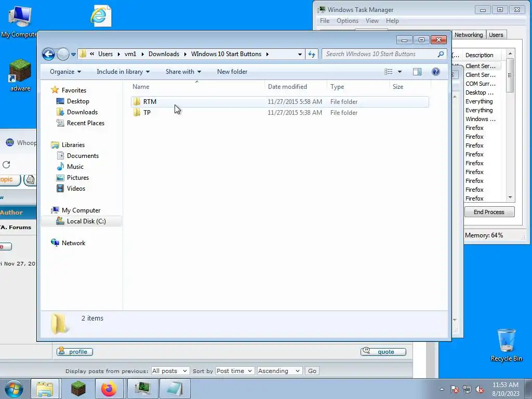532x399 pixels.
Task: Switch to Networking tab in Task Manager
Action: point(469,35)
